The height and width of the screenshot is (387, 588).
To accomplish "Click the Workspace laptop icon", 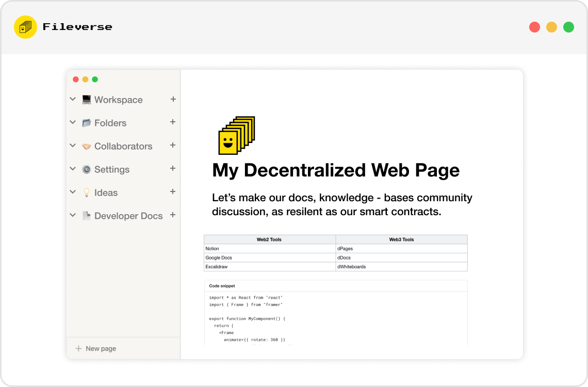I will click(x=86, y=99).
